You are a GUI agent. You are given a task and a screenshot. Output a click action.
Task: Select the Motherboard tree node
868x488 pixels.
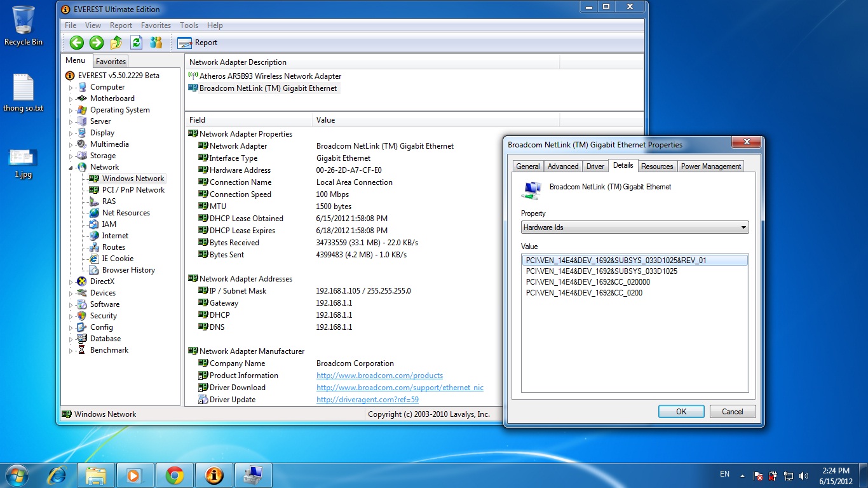[x=112, y=98]
